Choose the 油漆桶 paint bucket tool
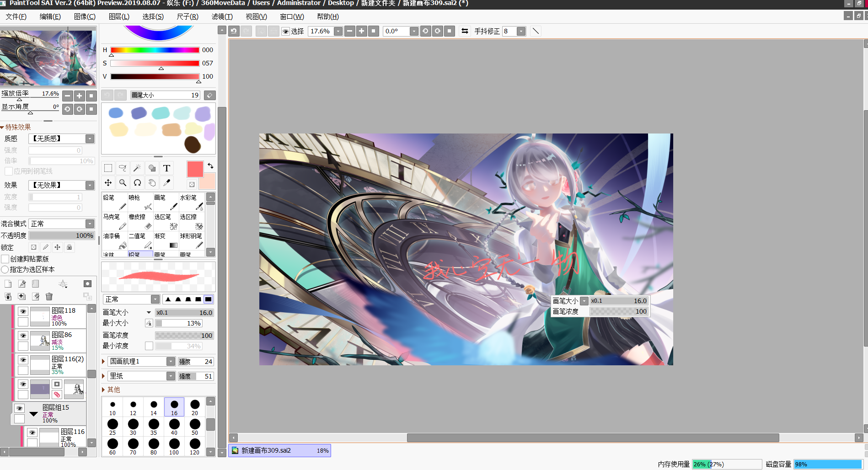Image resolution: width=868 pixels, height=470 pixels. (114, 240)
